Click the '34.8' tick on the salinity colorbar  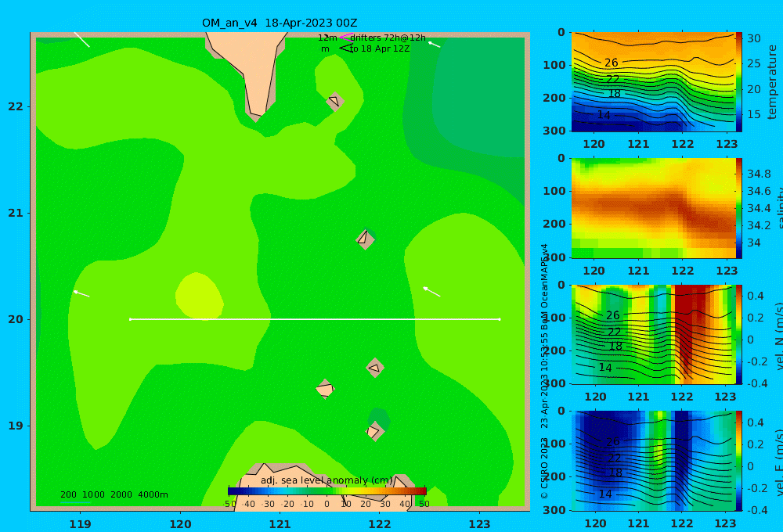point(759,174)
